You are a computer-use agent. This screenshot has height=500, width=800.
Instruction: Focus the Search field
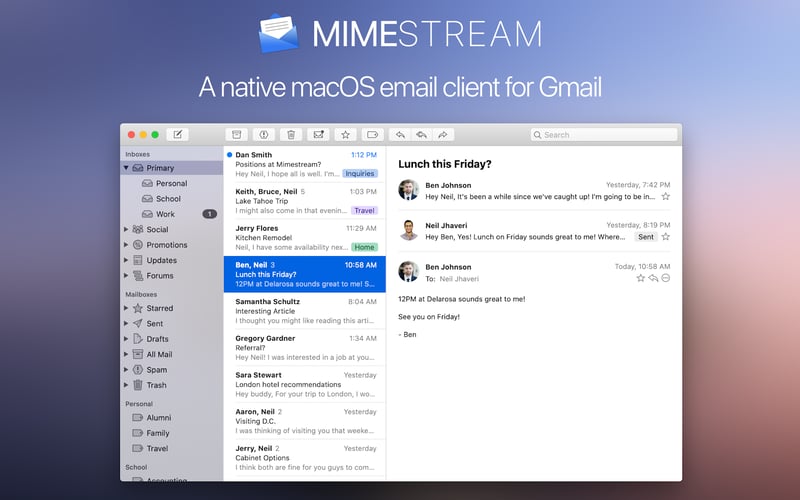[604, 135]
